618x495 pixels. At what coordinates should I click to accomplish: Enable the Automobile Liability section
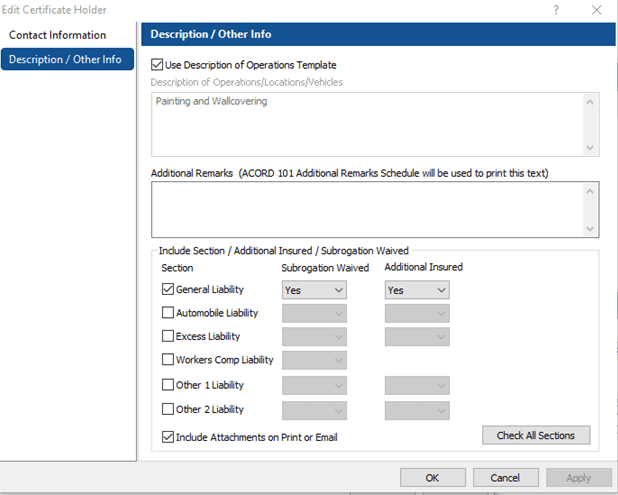[168, 313]
